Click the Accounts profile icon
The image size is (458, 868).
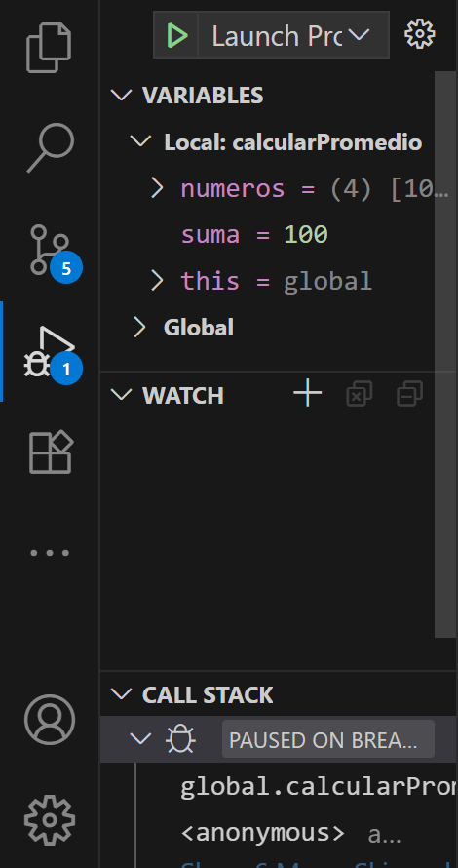pos(50,720)
